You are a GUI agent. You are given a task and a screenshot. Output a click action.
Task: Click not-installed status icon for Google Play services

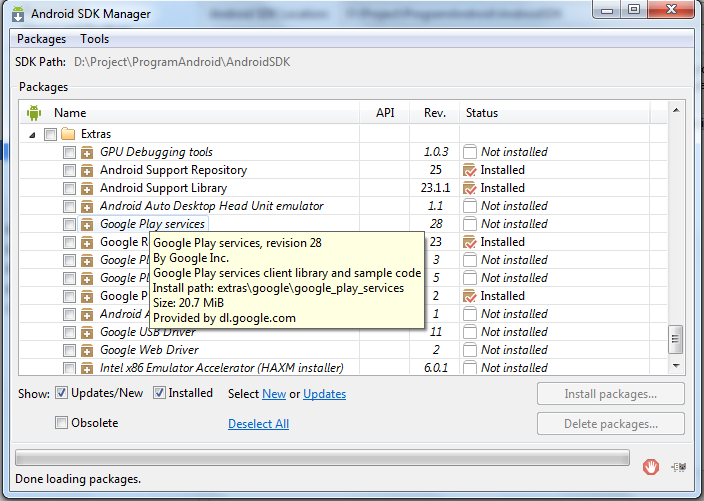coord(470,224)
